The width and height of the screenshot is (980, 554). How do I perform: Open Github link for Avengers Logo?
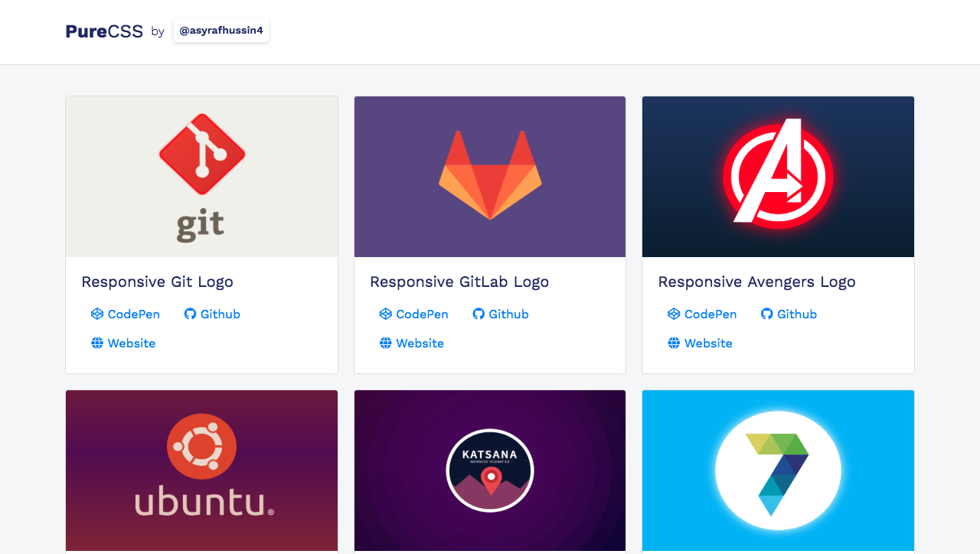click(x=789, y=314)
